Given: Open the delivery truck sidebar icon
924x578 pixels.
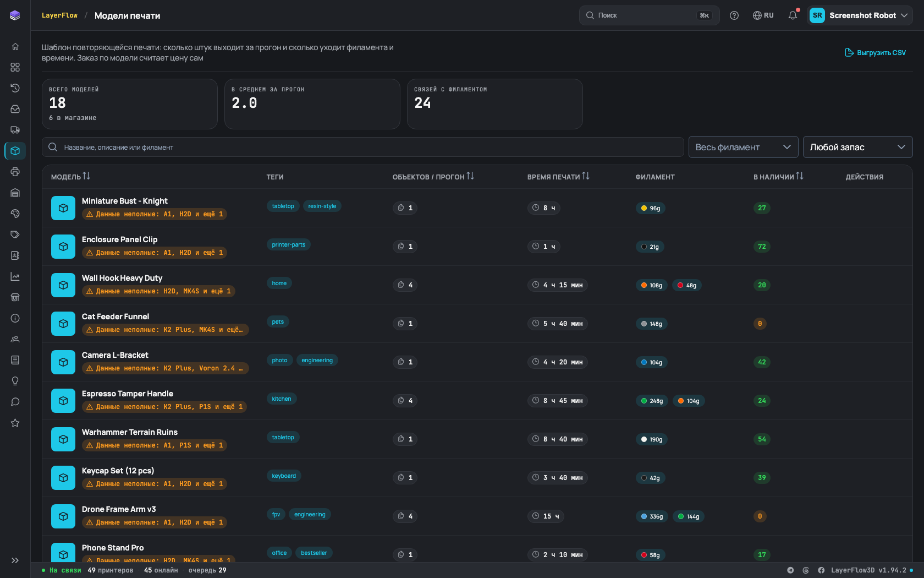Looking at the screenshot, I should 15,130.
